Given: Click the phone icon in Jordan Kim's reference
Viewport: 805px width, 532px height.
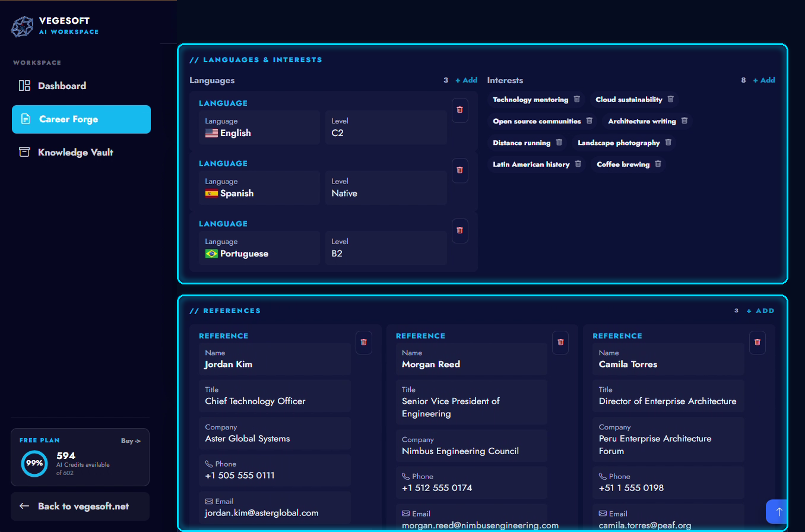Looking at the screenshot, I should pyautogui.click(x=209, y=464).
